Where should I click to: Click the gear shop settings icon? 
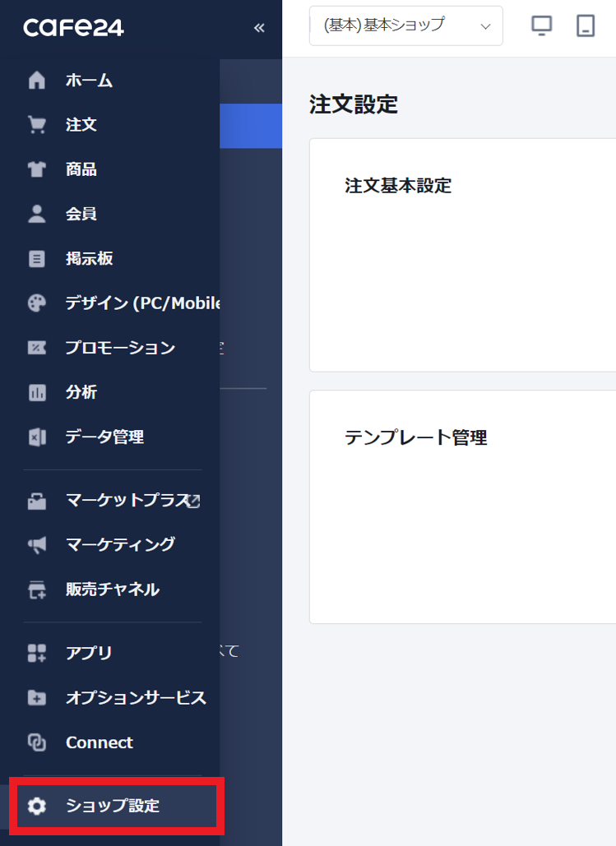coord(37,806)
